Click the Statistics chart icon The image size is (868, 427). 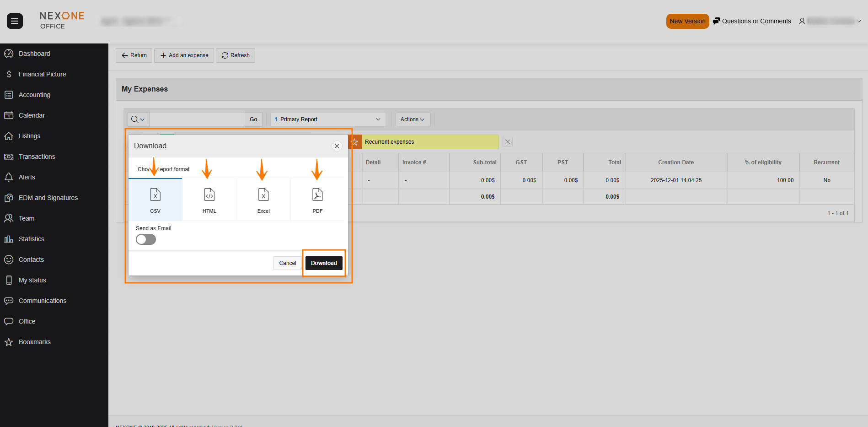coord(9,239)
